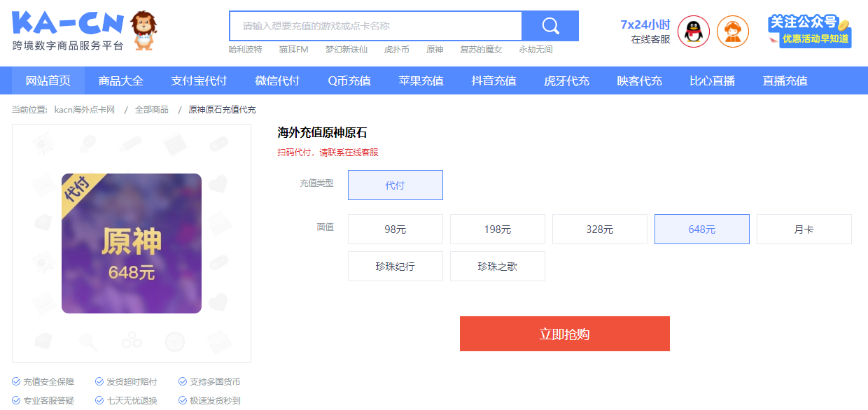The width and height of the screenshot is (868, 410).
Task: Open the Q币充值 nav tab
Action: (x=349, y=80)
